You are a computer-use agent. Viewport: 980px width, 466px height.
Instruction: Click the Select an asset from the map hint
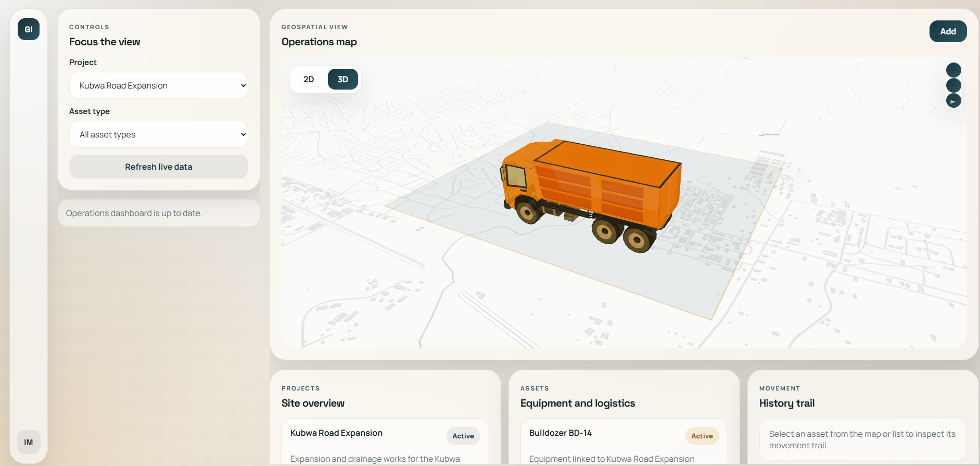click(862, 439)
